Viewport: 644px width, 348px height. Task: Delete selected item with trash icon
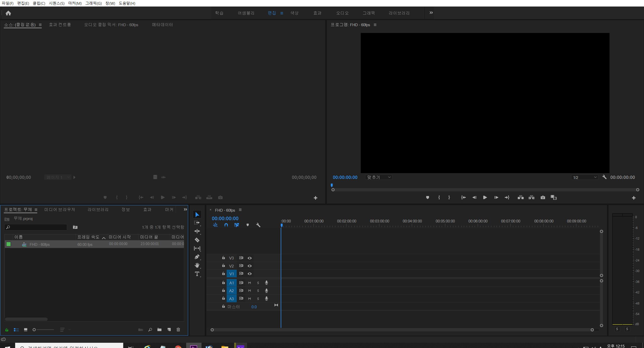coord(178,330)
